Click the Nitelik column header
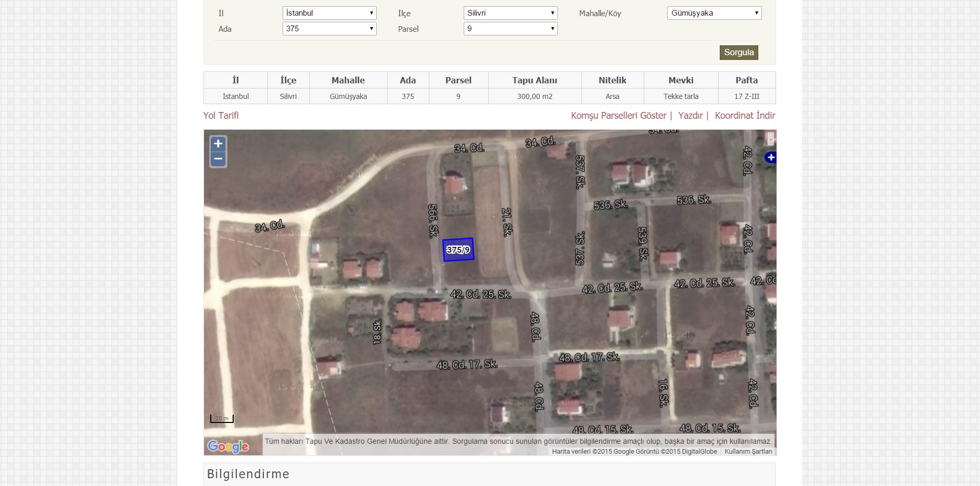This screenshot has height=486, width=980. pos(613,80)
